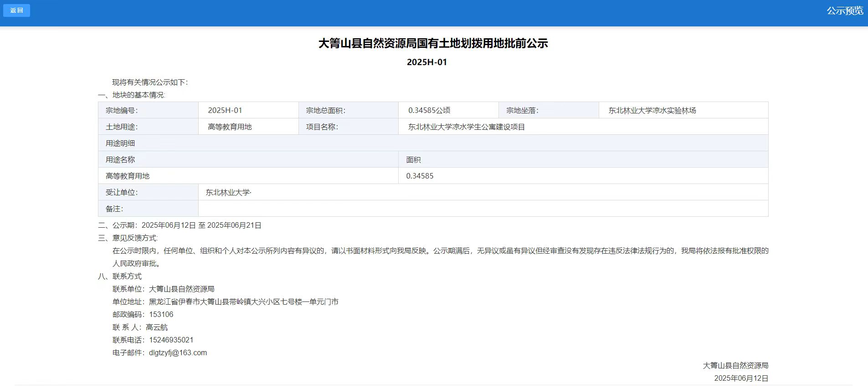The image size is (868, 388).
Task: Click the 邮政编码 153106 line
Action: [x=143, y=314]
